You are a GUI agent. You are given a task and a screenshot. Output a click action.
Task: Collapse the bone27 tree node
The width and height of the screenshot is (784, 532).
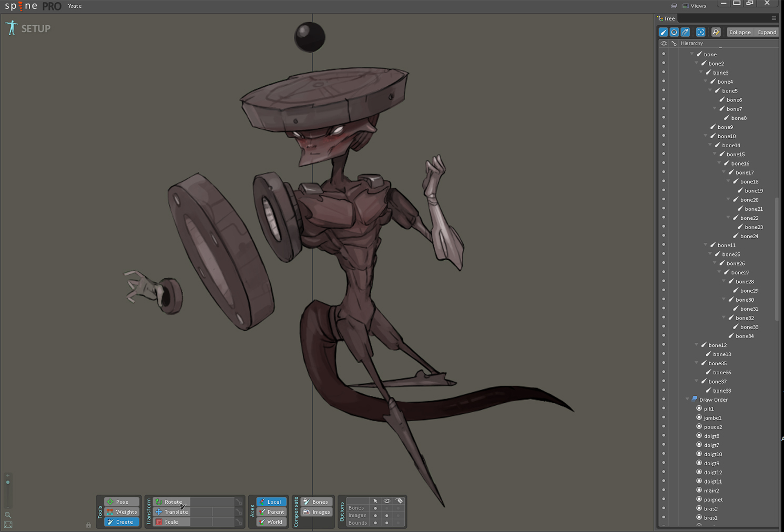click(719, 272)
